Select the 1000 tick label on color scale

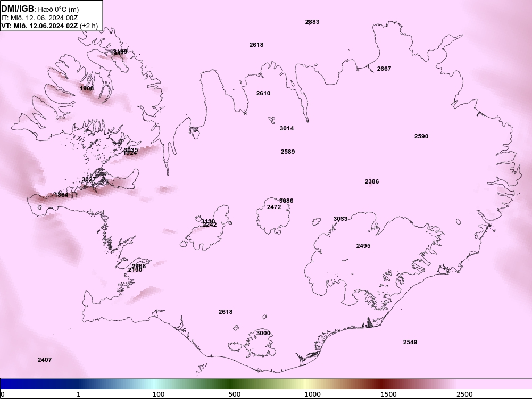point(312,394)
